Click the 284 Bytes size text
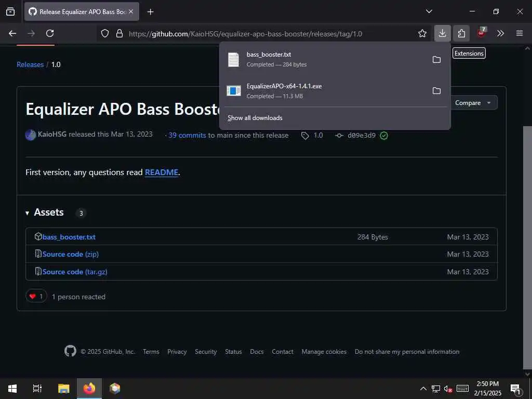This screenshot has width=532, height=399. tap(373, 237)
